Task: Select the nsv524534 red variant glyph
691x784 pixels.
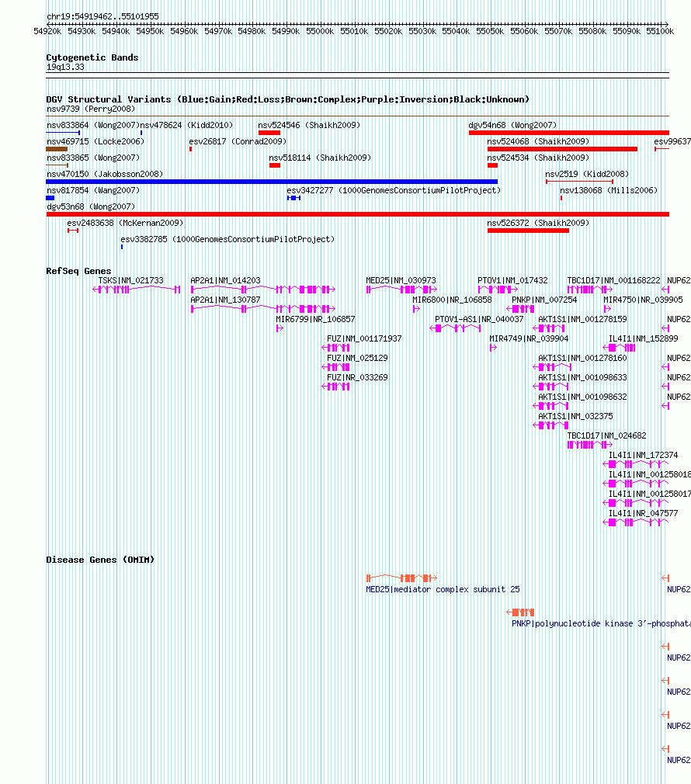Action: (492, 165)
